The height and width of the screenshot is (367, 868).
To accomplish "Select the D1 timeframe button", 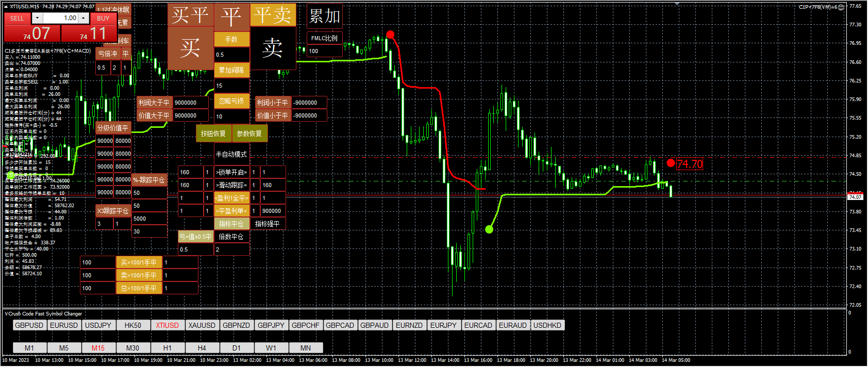I will coord(237,348).
